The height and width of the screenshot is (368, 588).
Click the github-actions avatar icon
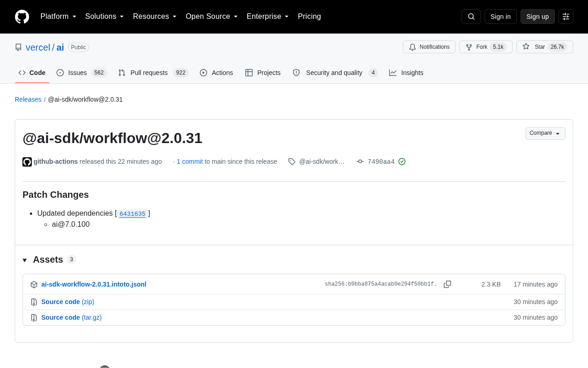coord(27,162)
